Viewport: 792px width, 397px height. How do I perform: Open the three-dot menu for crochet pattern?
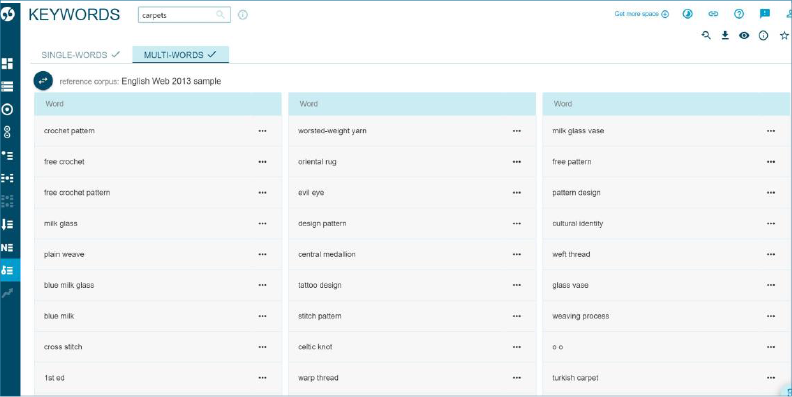pos(262,131)
